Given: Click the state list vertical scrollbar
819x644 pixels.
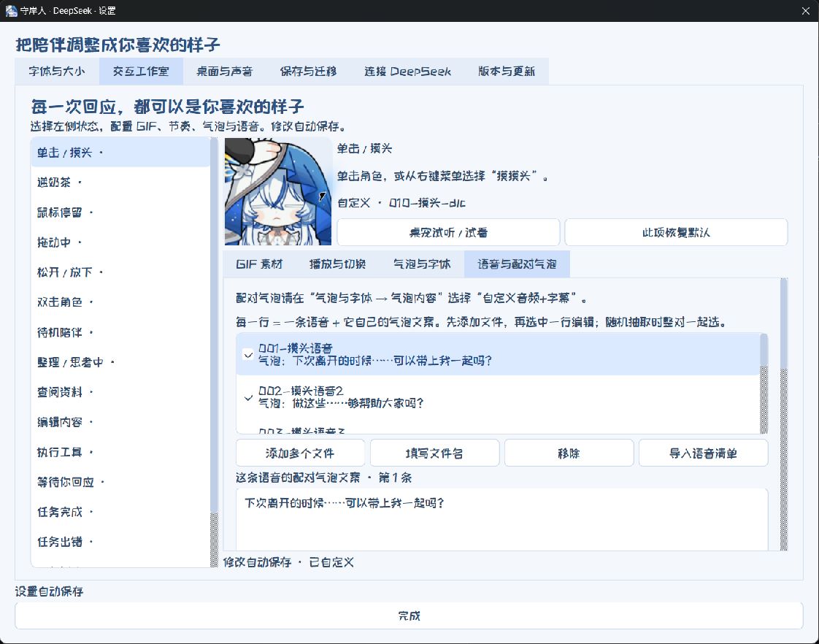Looking at the screenshot, I should pos(214,353).
